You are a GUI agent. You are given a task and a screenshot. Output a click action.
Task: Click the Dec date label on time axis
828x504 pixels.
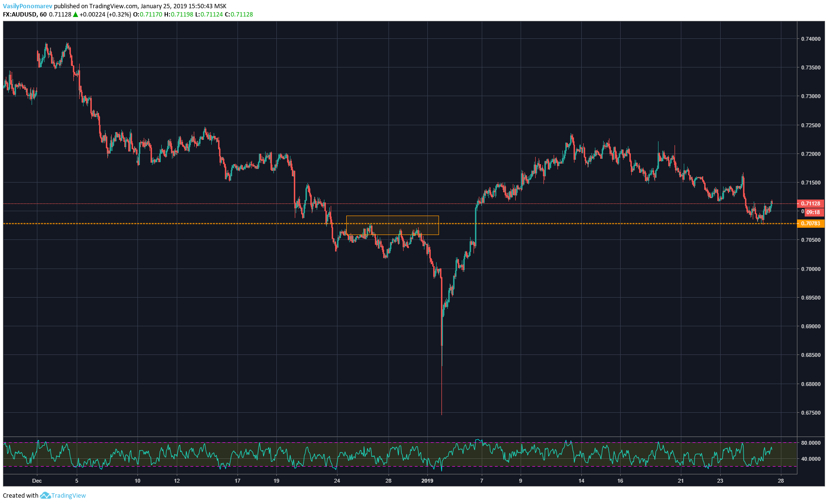pos(37,481)
